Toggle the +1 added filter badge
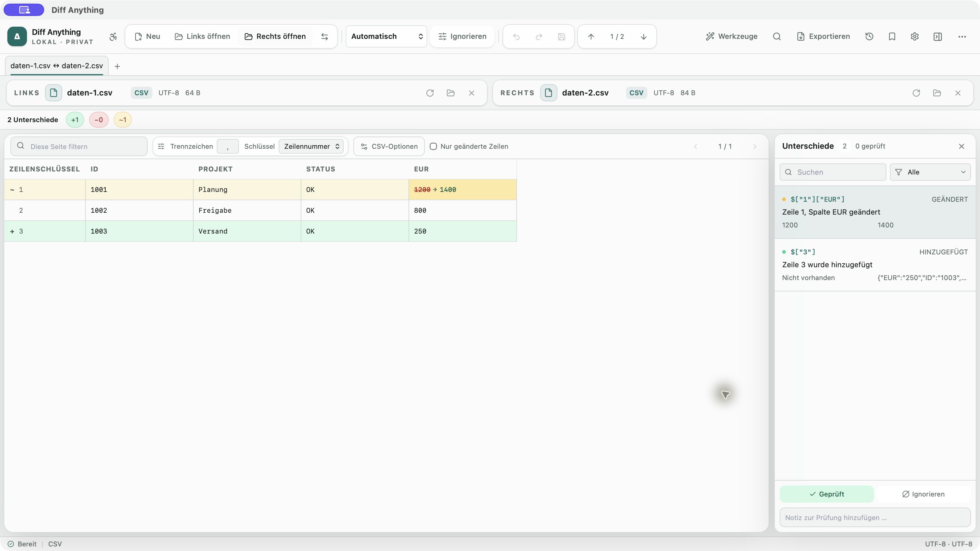Viewport: 980px width, 551px height. [x=75, y=120]
